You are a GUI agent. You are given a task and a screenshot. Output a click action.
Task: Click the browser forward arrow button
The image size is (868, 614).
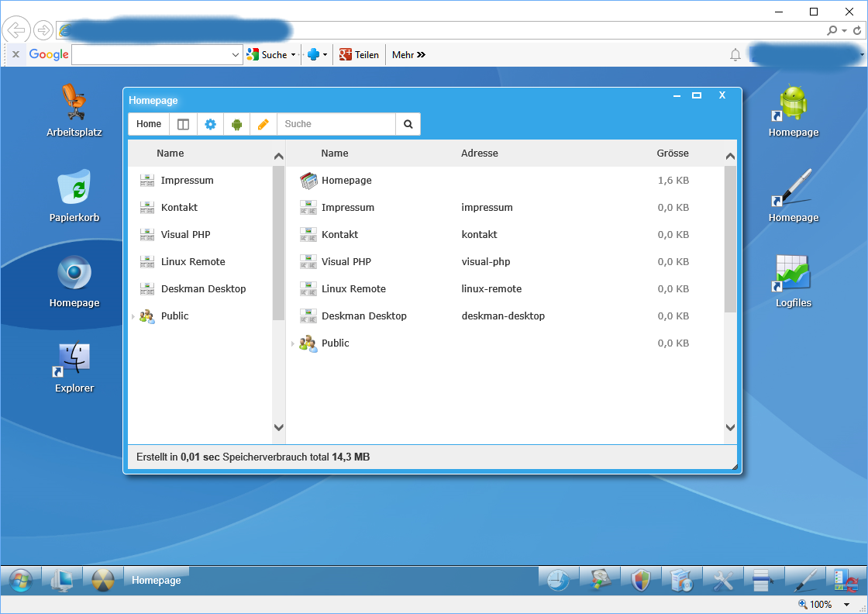43,30
